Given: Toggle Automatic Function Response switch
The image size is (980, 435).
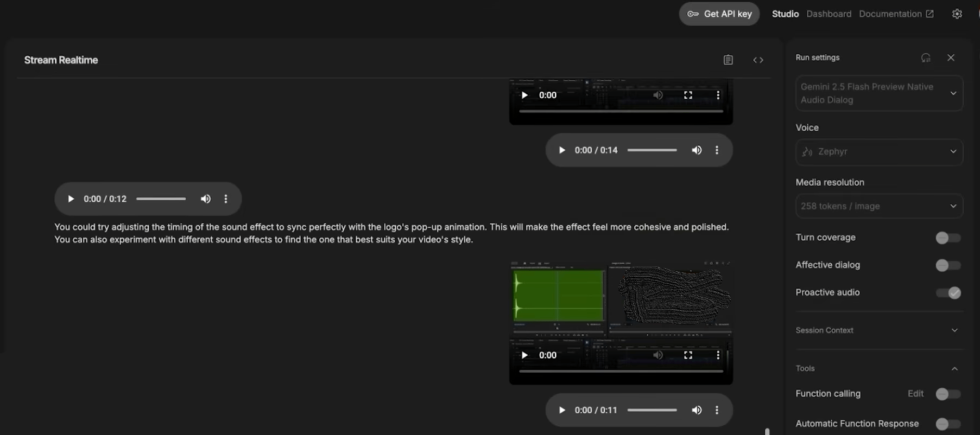Looking at the screenshot, I should point(948,424).
